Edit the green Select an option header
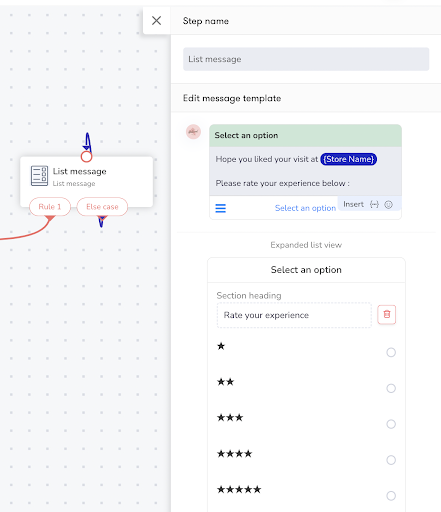This screenshot has width=441, height=512. pos(305,135)
